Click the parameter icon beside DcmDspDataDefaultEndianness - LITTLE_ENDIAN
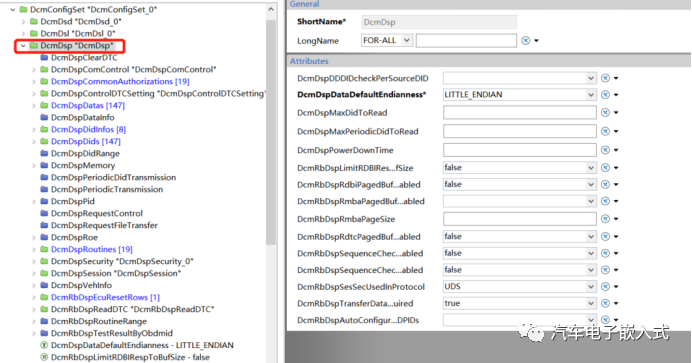The height and width of the screenshot is (363, 692). (44, 345)
